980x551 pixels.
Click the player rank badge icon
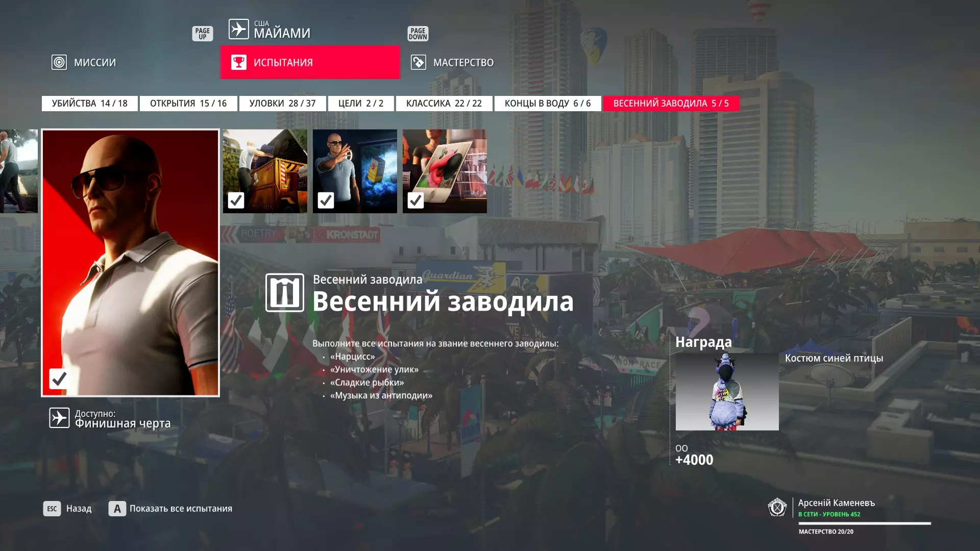click(777, 508)
